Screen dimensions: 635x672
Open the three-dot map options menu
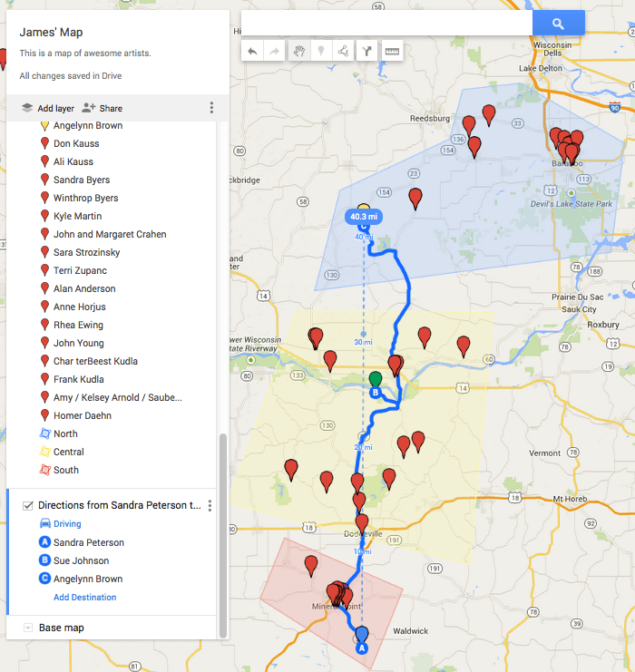click(211, 108)
